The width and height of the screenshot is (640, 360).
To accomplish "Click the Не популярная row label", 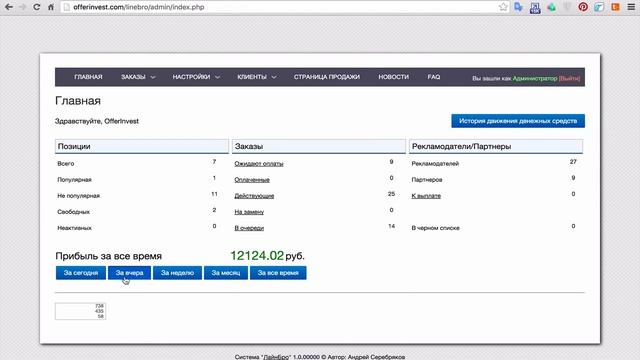I will click(x=78, y=196).
